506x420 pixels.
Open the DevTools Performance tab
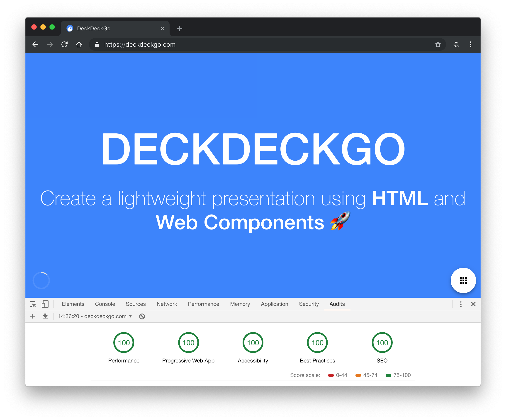point(203,304)
